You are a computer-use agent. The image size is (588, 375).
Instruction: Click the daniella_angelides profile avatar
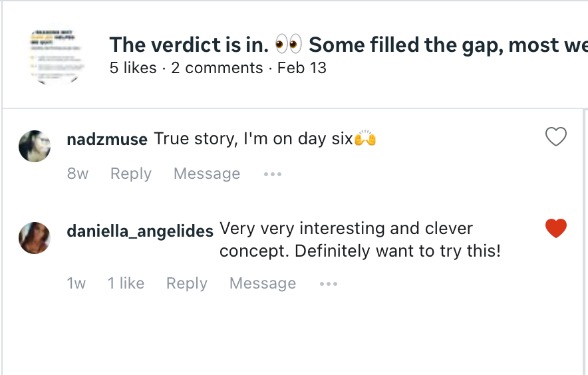[x=35, y=237]
